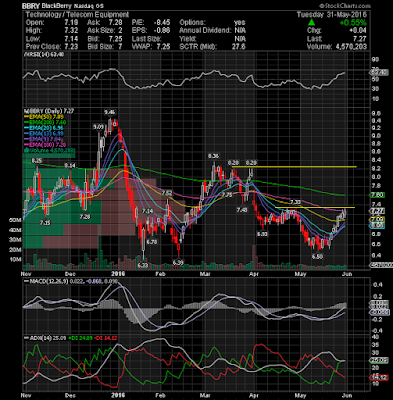393x400 pixels.
Task: Click the 9.09 price label
Action: [x=98, y=127]
